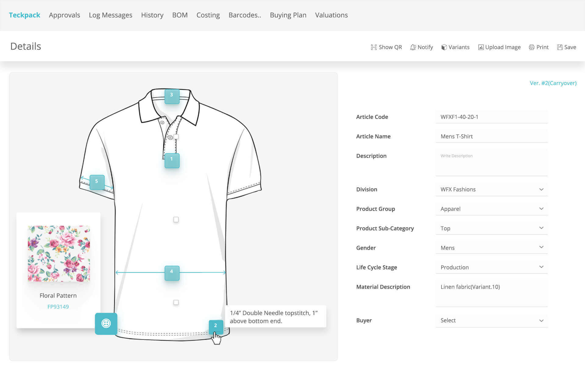Open the Division dropdown
Screen dimensions: 585x392
click(x=491, y=189)
